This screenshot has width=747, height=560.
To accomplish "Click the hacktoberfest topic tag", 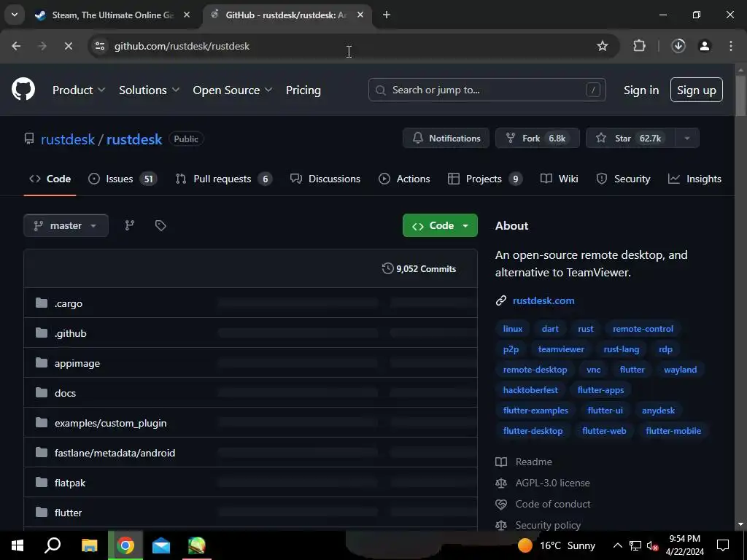I will [x=530, y=391].
